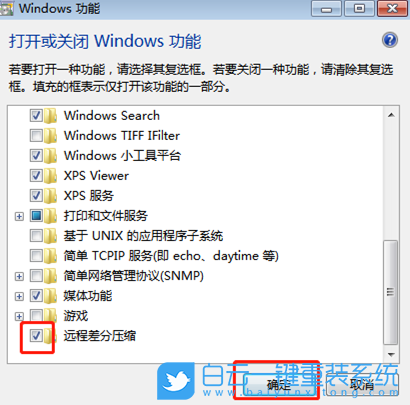Confirm changes with the 确定 button

coord(278,384)
